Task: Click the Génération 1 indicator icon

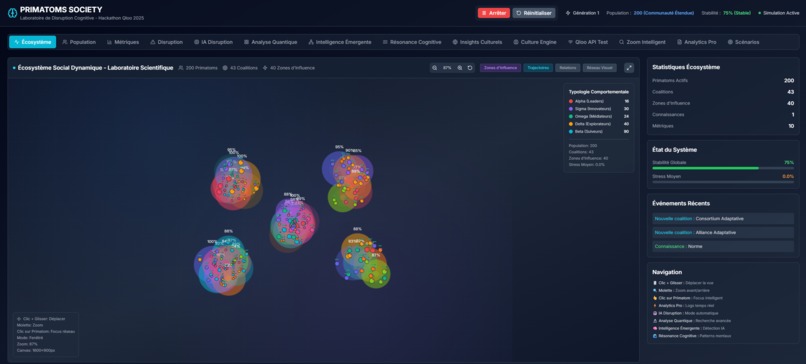Action: coord(568,13)
